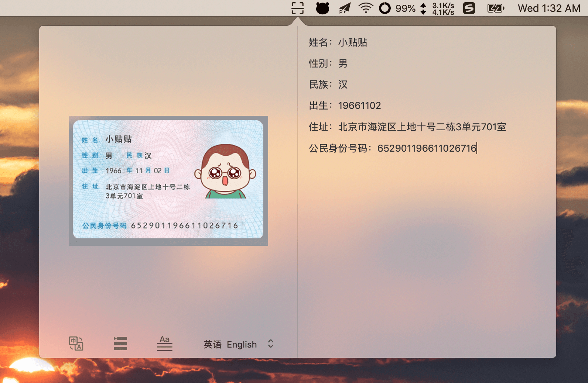The image size is (588, 383).
Task: Click the address text on the card image
Action: click(x=148, y=191)
